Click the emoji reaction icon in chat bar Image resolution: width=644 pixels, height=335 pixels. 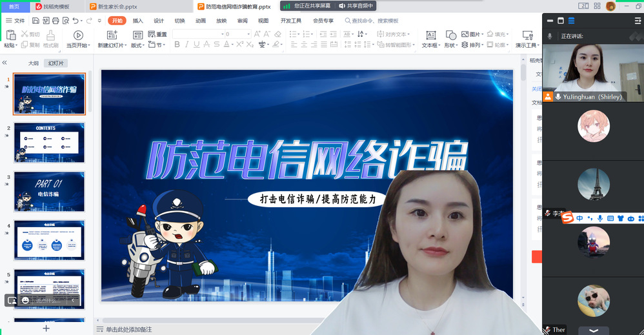[x=25, y=300]
